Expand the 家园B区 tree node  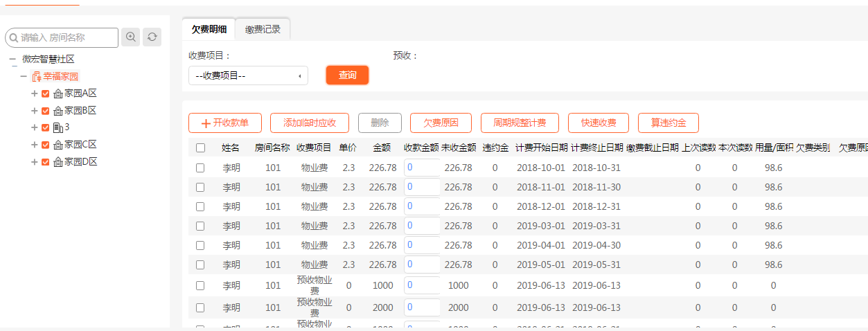tap(34, 111)
